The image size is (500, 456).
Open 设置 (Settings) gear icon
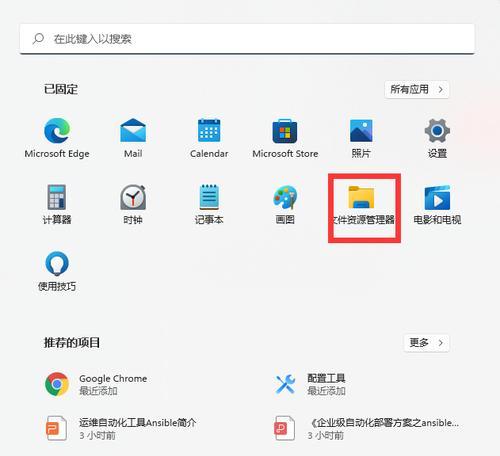[437, 137]
